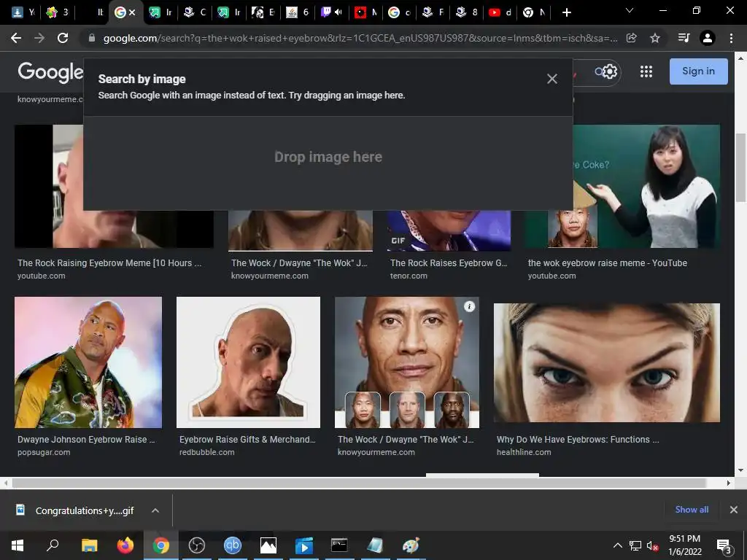Click the Sign in button
The width and height of the screenshot is (747, 560).
[x=698, y=71]
